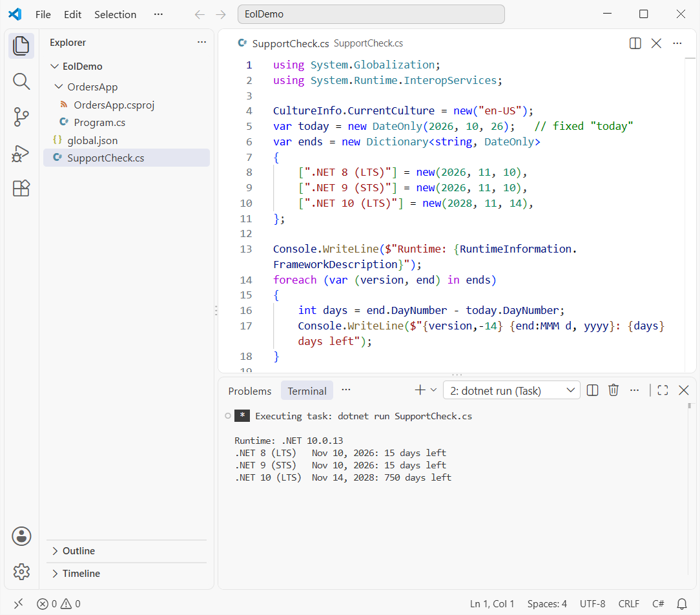Viewport: 700px width, 615px height.
Task: Collapse the OrdersApp folder
Action: point(59,86)
